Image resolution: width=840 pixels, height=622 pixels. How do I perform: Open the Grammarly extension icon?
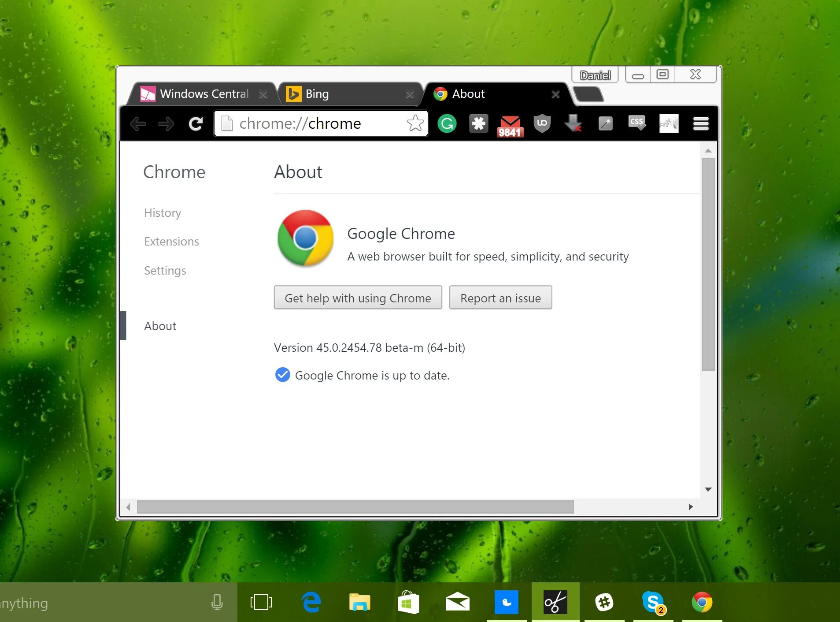pyautogui.click(x=447, y=123)
